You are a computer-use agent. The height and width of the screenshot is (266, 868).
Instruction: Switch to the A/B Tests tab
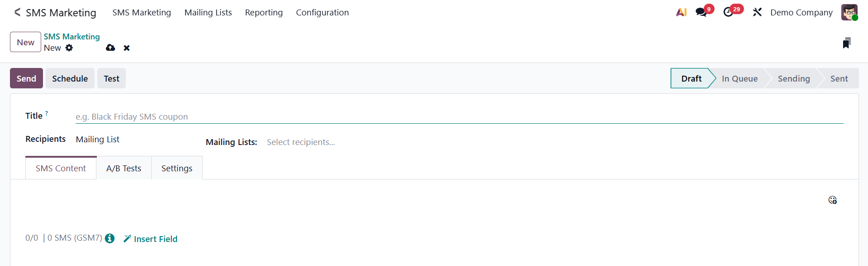point(124,168)
